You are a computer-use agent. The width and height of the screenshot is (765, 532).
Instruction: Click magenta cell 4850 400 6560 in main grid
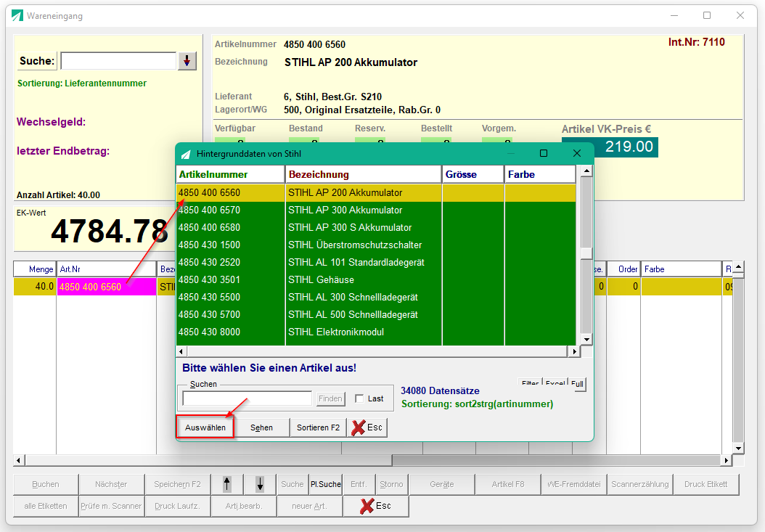coord(107,287)
